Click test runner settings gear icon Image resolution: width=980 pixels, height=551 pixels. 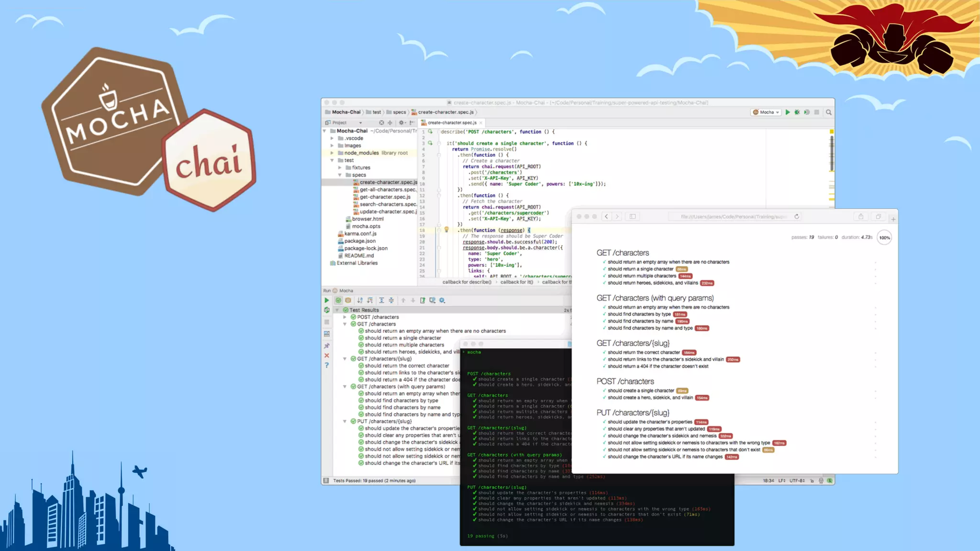point(442,300)
